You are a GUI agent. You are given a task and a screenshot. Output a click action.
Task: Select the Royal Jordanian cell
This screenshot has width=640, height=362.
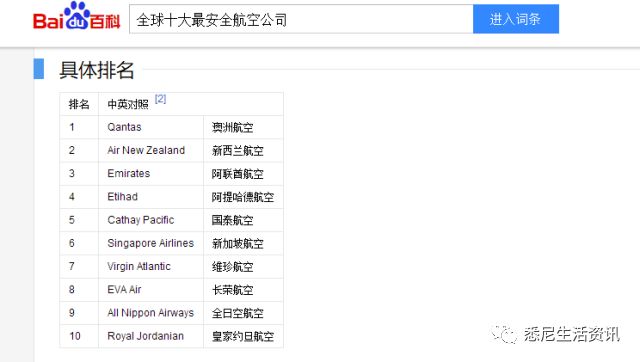click(x=151, y=337)
